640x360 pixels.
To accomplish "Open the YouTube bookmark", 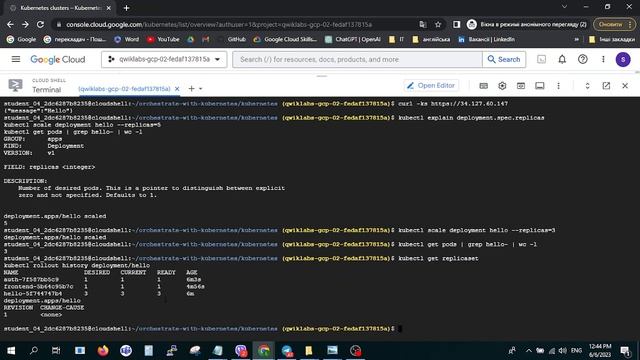I will click(163, 39).
